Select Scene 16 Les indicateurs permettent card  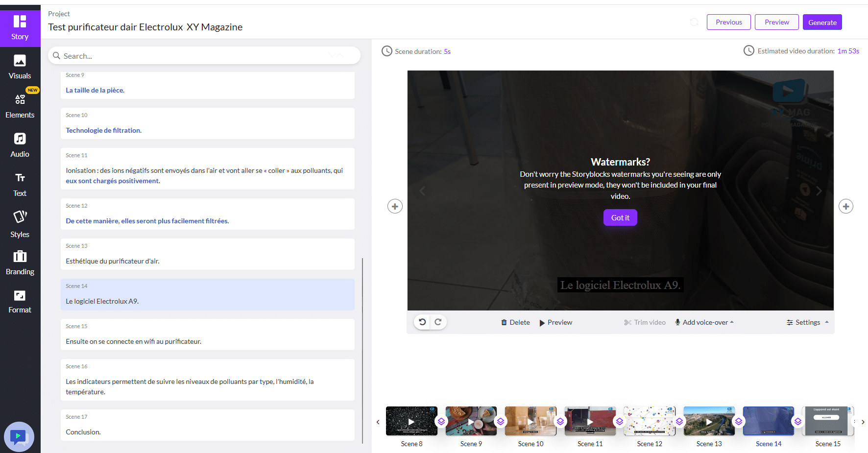208,380
